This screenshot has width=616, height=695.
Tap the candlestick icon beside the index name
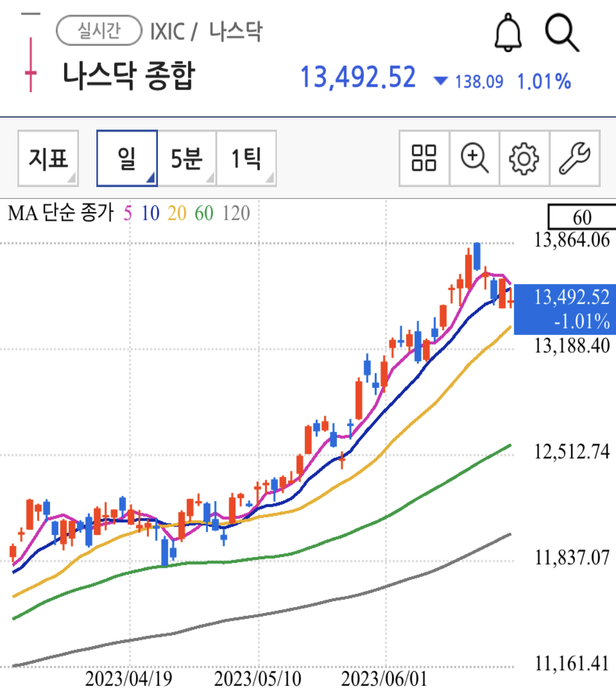point(31,64)
